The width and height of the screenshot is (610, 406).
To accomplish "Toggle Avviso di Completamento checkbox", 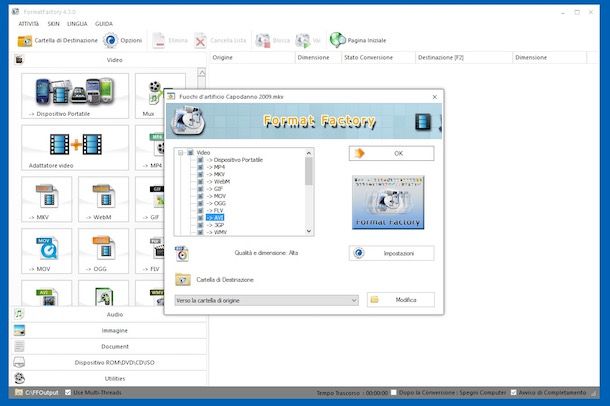I will pyautogui.click(x=514, y=392).
